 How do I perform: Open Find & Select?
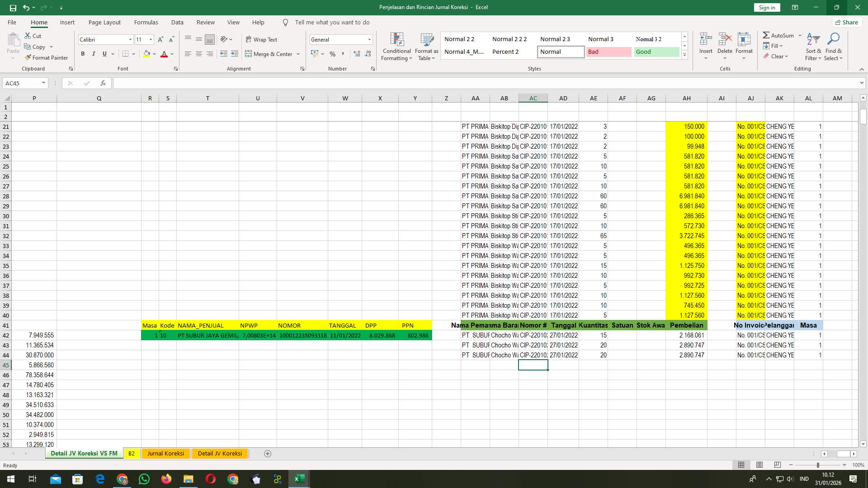tap(834, 47)
